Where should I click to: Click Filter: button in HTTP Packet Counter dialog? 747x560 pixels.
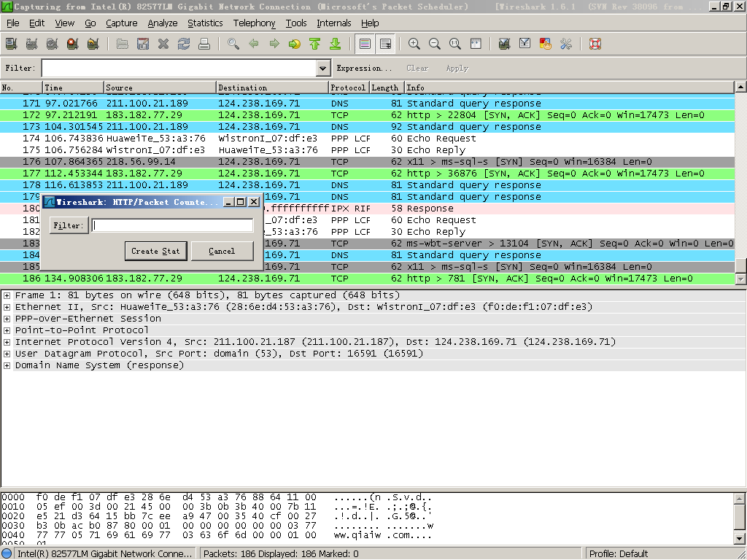click(x=69, y=225)
